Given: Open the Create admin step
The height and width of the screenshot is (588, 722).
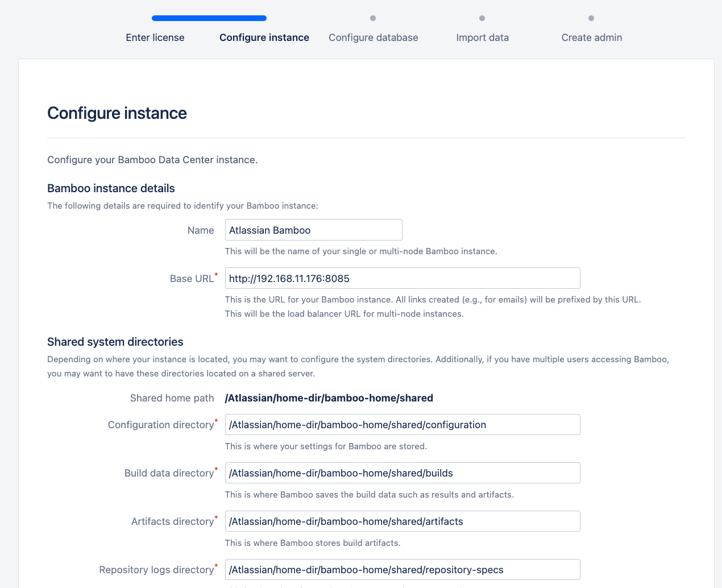Looking at the screenshot, I should pyautogui.click(x=592, y=38).
